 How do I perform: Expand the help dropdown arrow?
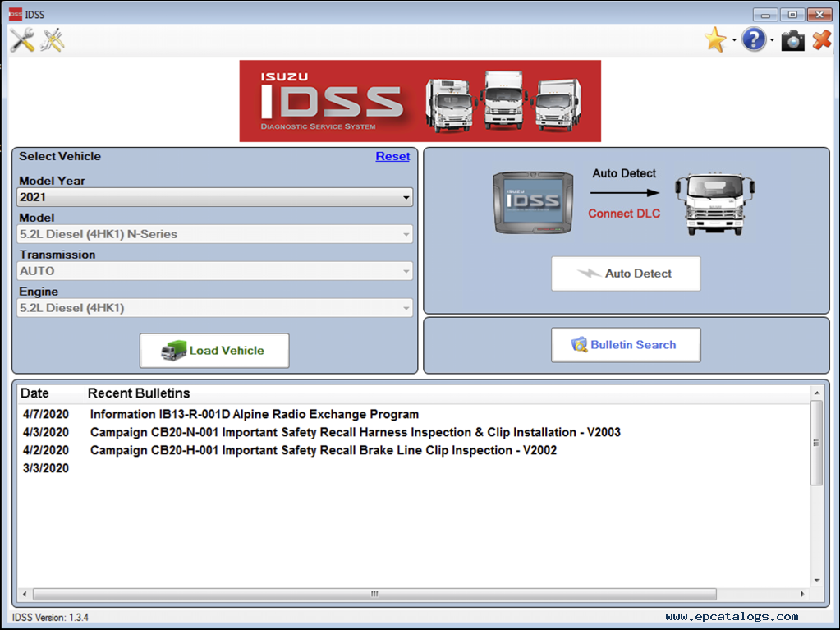772,40
